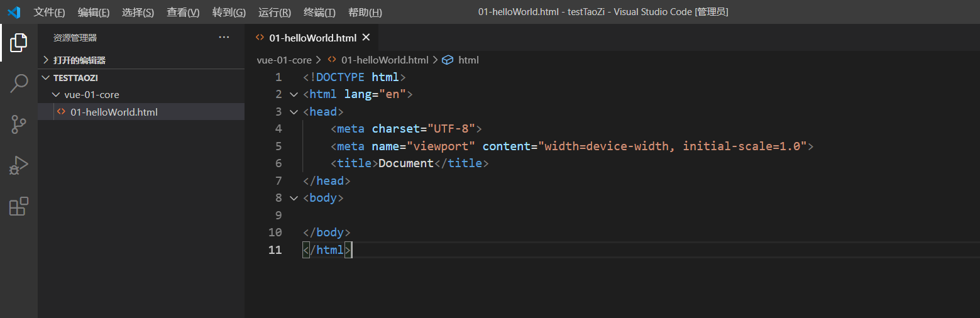The height and width of the screenshot is (318, 980).
Task: Open the 文件(F) menu
Action: pos(49,13)
